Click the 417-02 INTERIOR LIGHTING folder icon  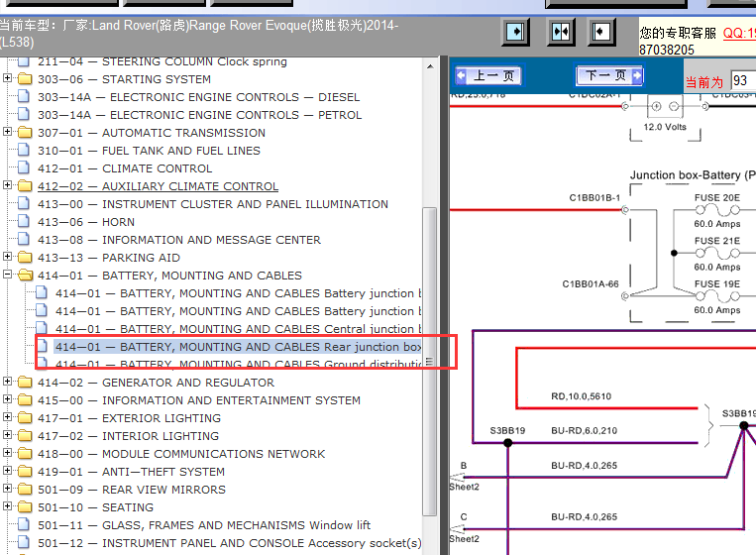pos(25,436)
